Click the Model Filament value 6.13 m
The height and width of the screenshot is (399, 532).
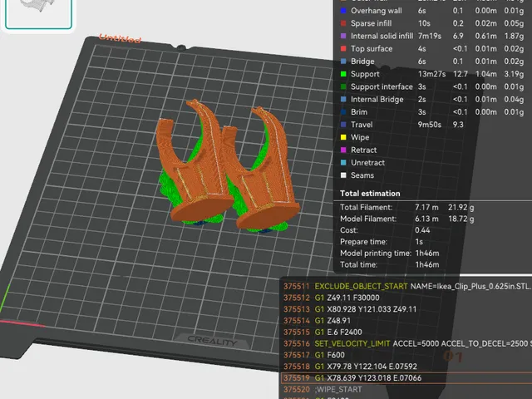pos(426,219)
